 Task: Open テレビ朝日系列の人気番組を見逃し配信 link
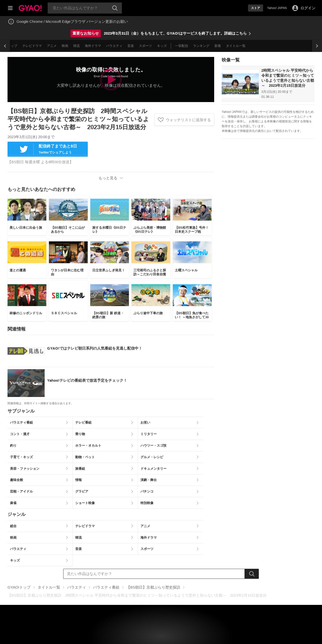(94, 348)
